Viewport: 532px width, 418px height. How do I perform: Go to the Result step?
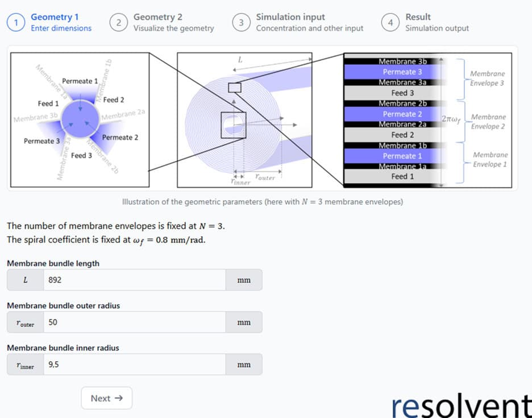coord(418,18)
